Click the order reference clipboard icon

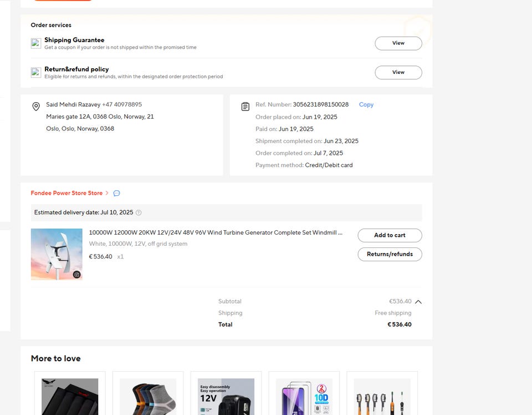245,107
